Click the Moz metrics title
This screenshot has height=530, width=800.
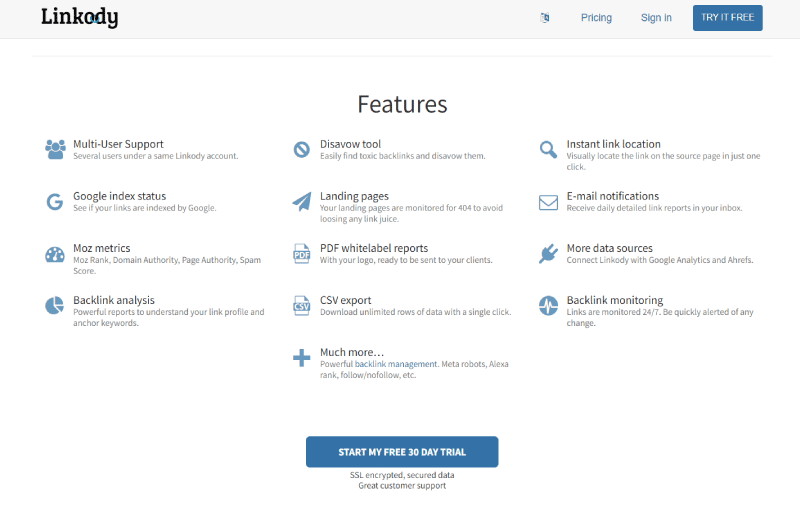tap(102, 248)
